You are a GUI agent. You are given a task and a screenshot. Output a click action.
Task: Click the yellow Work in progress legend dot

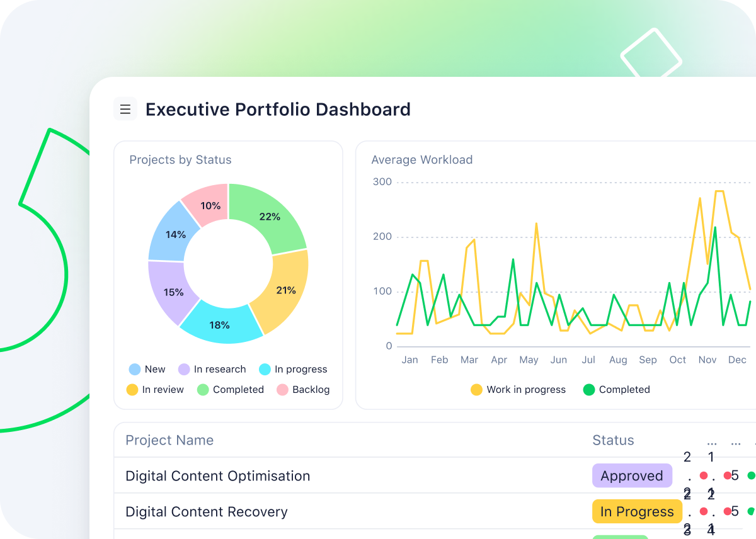(x=476, y=390)
